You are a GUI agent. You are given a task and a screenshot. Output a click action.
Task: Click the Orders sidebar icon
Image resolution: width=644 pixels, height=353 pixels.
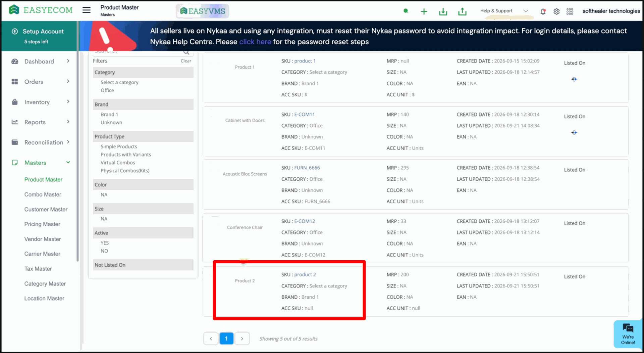click(15, 82)
